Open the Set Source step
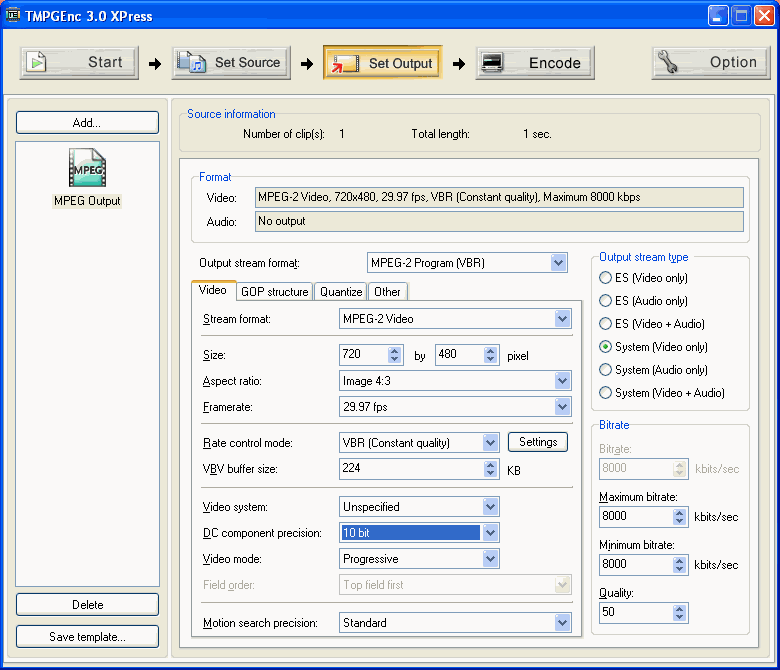The image size is (780, 670). (x=231, y=63)
